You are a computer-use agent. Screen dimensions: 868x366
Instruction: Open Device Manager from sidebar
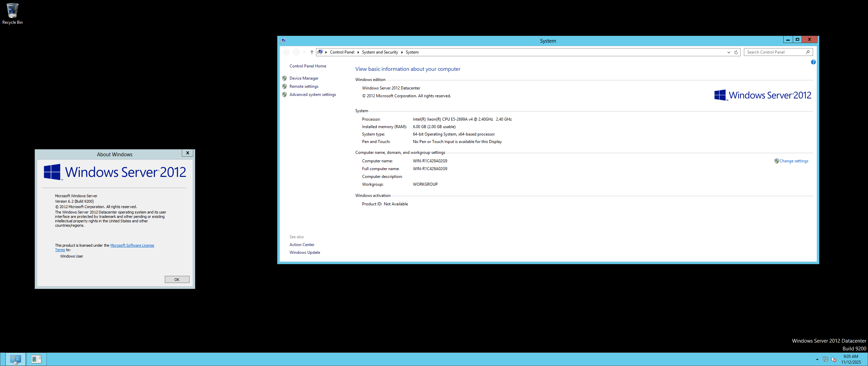(304, 78)
